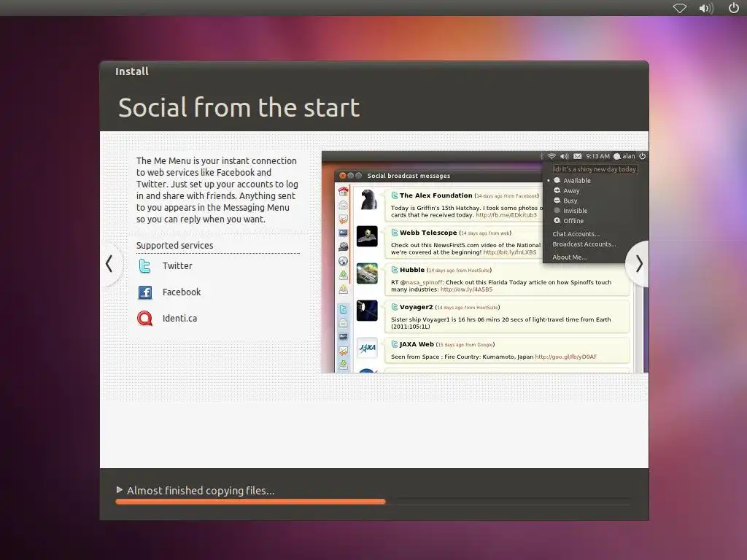This screenshot has width=747, height=560.
Task: Click the Supported services heading
Action: tap(174, 245)
